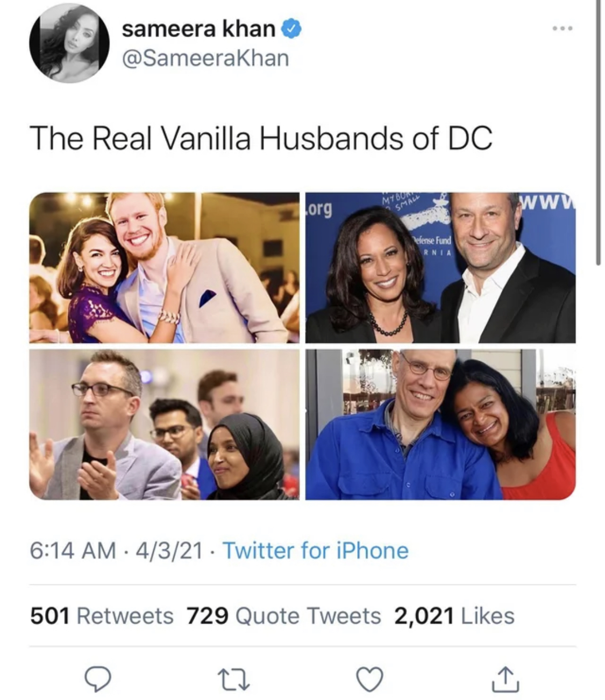View the 501 Retweets list
Screen dimensions: 605x700
click(x=102, y=616)
